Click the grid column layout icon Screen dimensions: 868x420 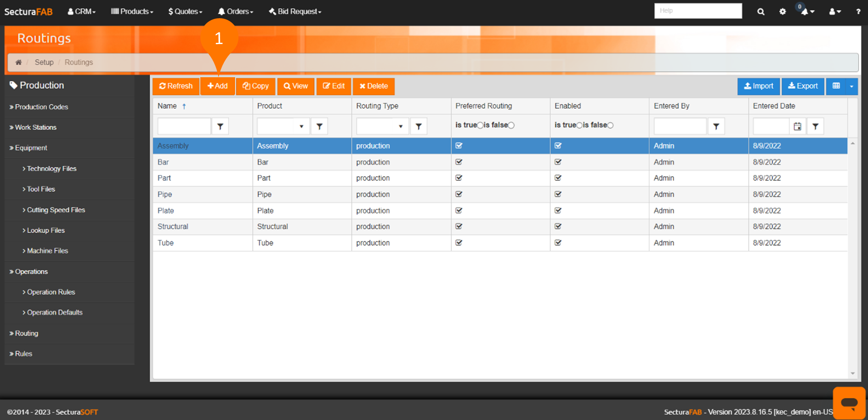click(836, 86)
